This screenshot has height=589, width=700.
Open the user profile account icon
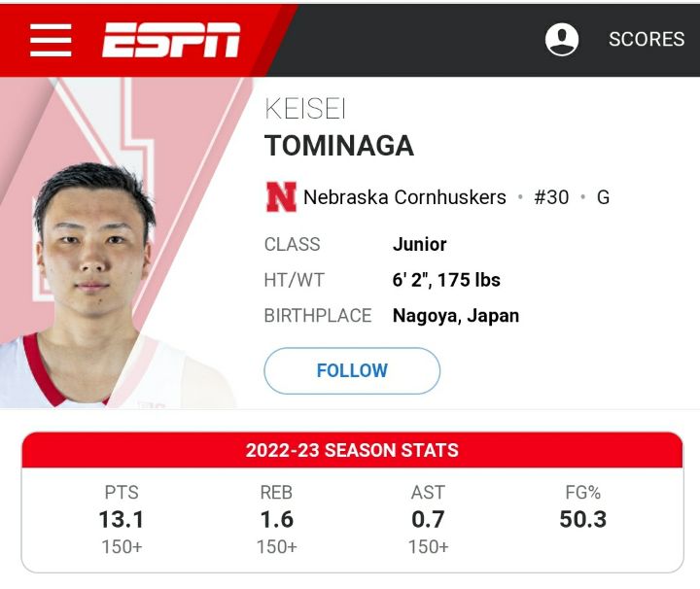(562, 39)
